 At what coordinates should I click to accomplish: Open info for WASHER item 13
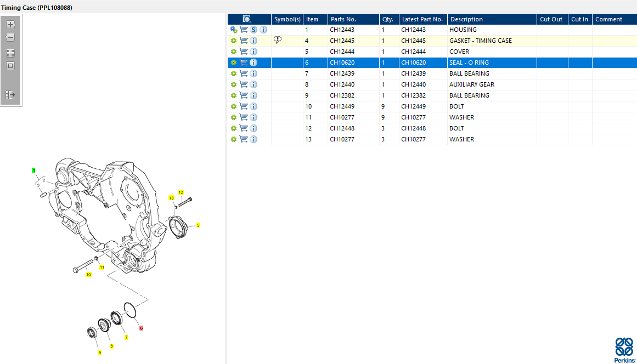coord(253,139)
